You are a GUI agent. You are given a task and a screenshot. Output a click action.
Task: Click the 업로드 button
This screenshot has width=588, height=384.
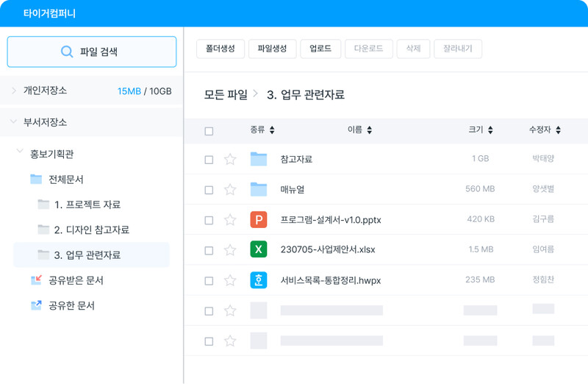click(x=320, y=49)
